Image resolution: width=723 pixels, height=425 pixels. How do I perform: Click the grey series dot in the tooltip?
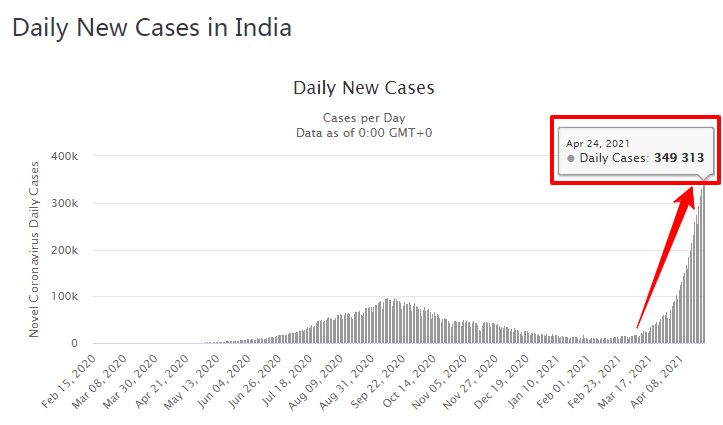pos(571,158)
